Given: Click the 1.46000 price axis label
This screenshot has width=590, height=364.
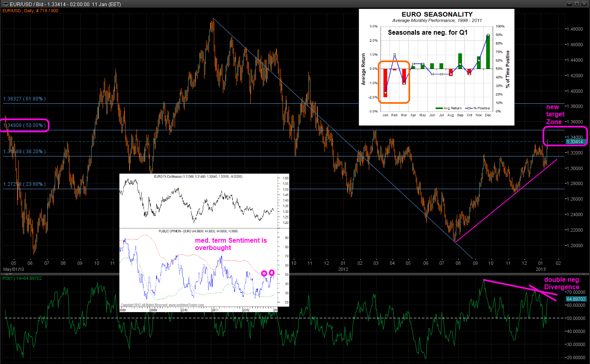Looking at the screenshot, I should pos(574,45).
